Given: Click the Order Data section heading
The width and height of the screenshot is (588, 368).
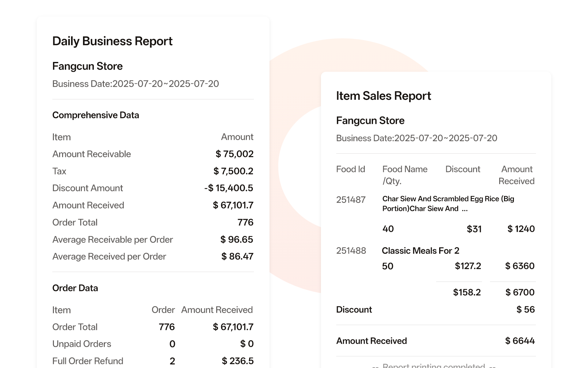Looking at the screenshot, I should (75, 288).
